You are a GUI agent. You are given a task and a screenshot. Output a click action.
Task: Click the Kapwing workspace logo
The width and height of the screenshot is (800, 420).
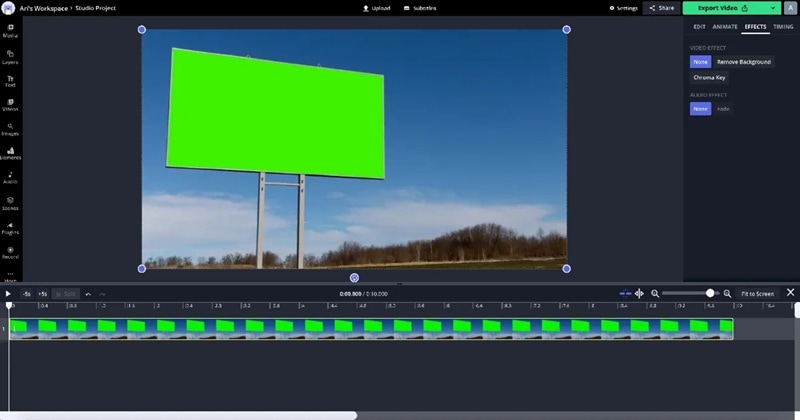click(9, 8)
